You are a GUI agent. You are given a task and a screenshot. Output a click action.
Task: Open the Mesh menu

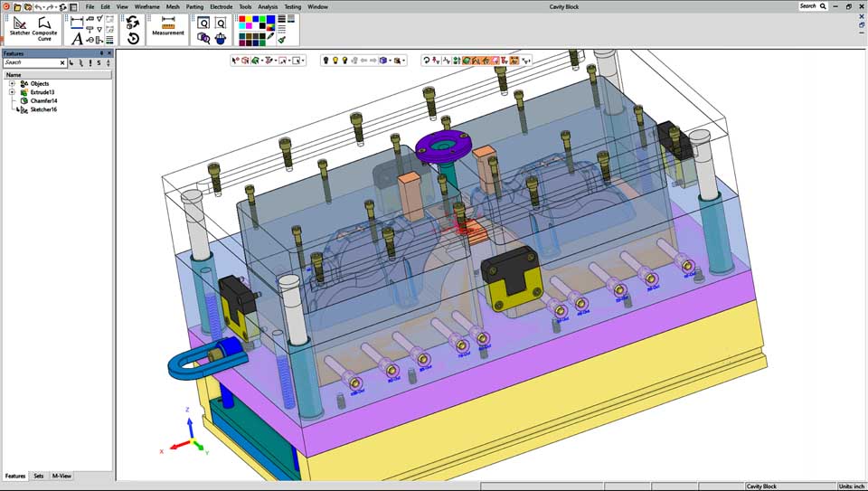click(173, 7)
